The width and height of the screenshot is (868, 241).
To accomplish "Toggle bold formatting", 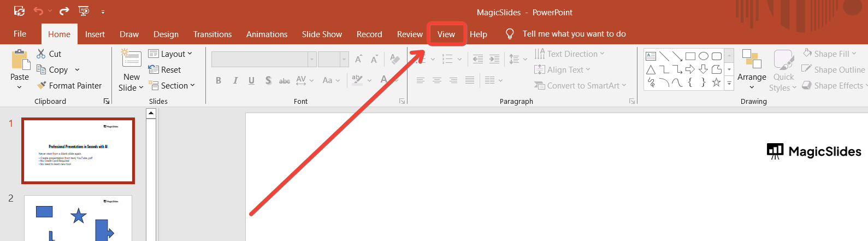I will point(219,80).
